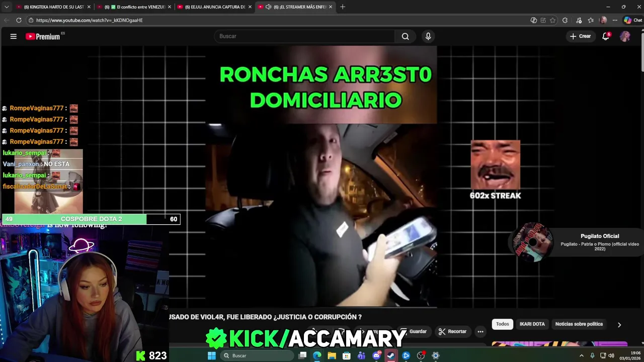Open the Windows Start menu
This screenshot has width=644, height=362.
pos(212,355)
